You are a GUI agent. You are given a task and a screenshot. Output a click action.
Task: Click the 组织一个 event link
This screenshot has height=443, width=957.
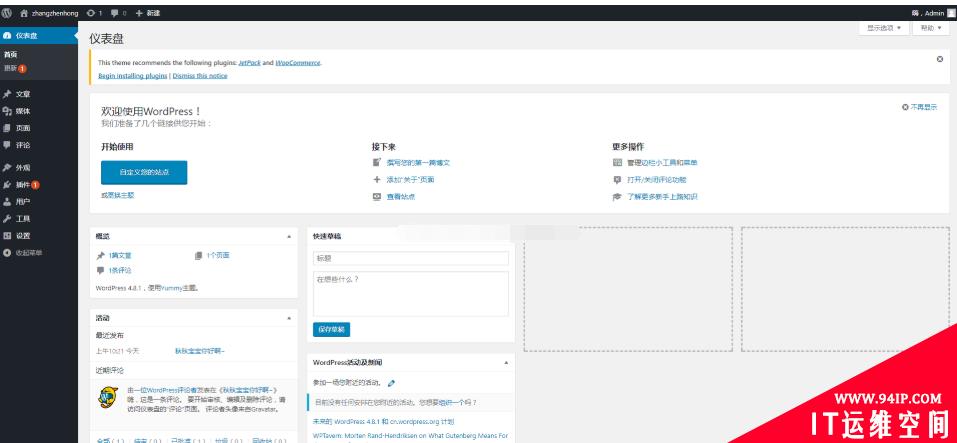coord(453,403)
